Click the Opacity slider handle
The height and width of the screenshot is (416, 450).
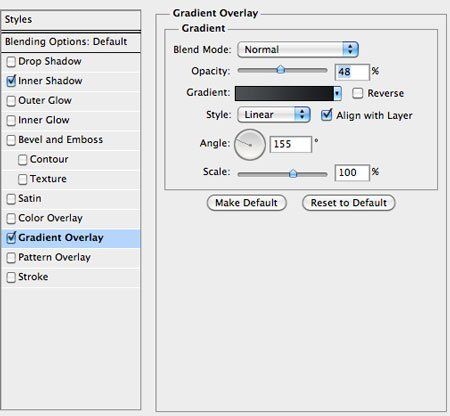tap(281, 69)
